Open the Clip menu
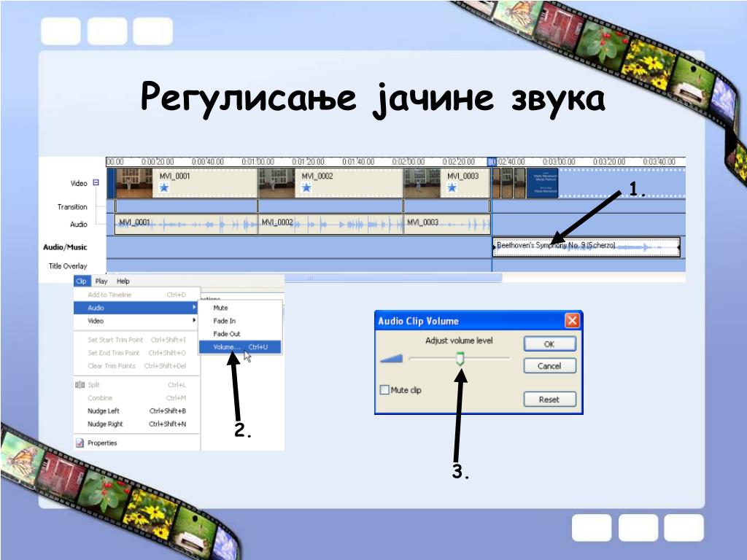Image resolution: width=747 pixels, height=560 pixels. click(x=82, y=281)
